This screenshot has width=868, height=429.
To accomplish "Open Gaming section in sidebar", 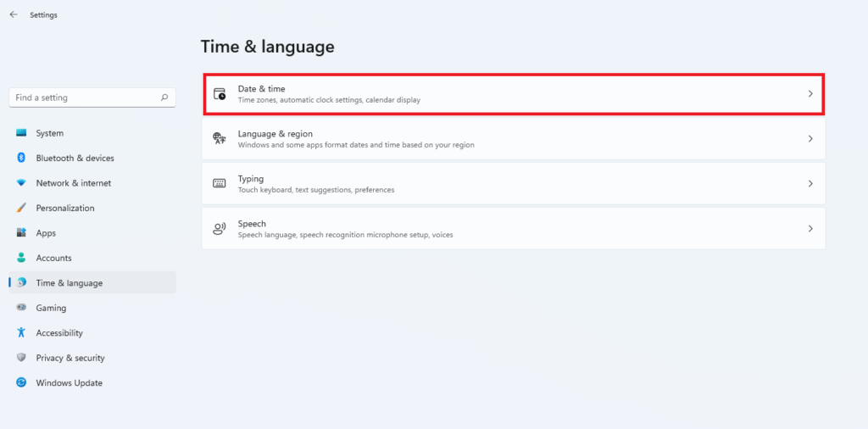I will point(51,308).
